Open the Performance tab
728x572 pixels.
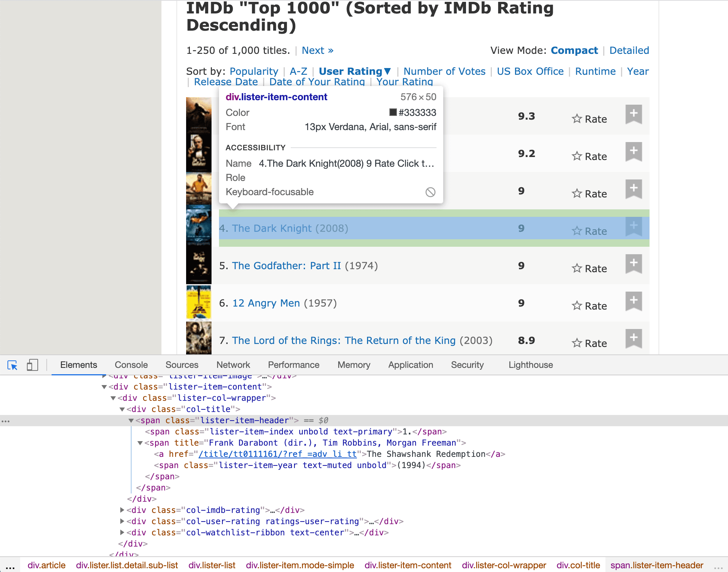click(x=294, y=365)
